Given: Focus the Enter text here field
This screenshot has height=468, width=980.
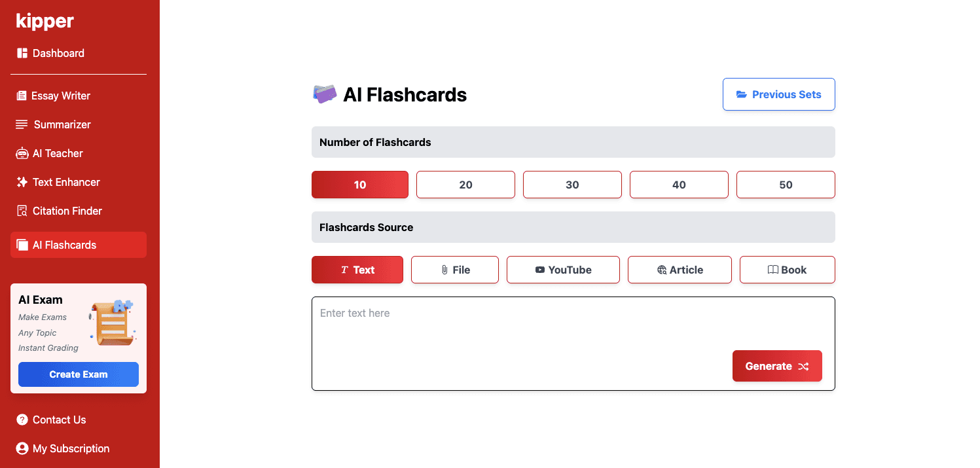Looking at the screenshot, I should [x=573, y=344].
